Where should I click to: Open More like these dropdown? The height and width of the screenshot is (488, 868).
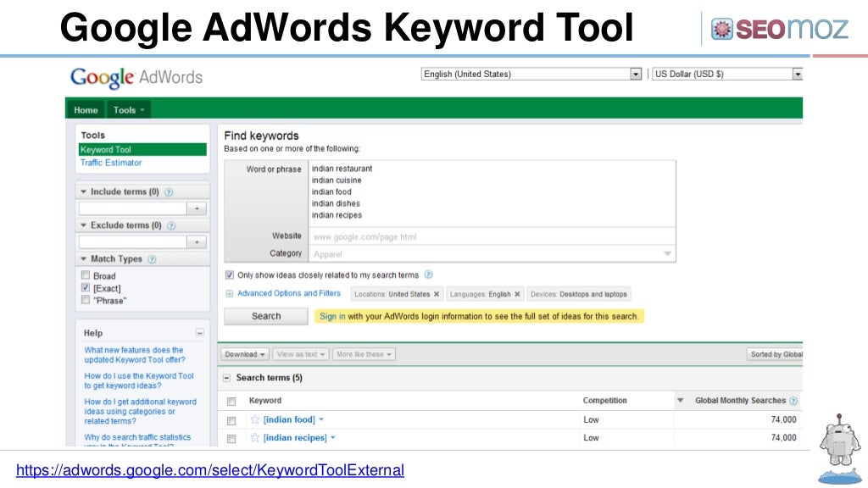point(364,354)
